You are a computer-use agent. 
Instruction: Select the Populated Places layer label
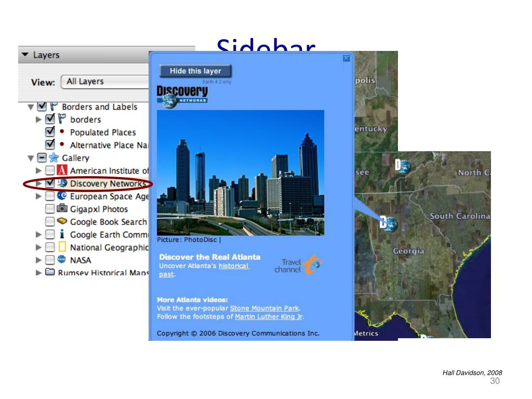click(x=103, y=132)
